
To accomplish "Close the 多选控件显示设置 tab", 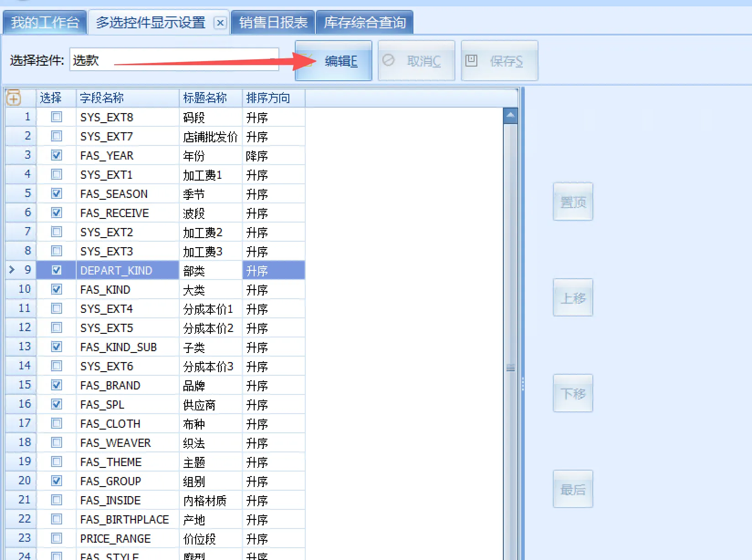I will [x=220, y=23].
